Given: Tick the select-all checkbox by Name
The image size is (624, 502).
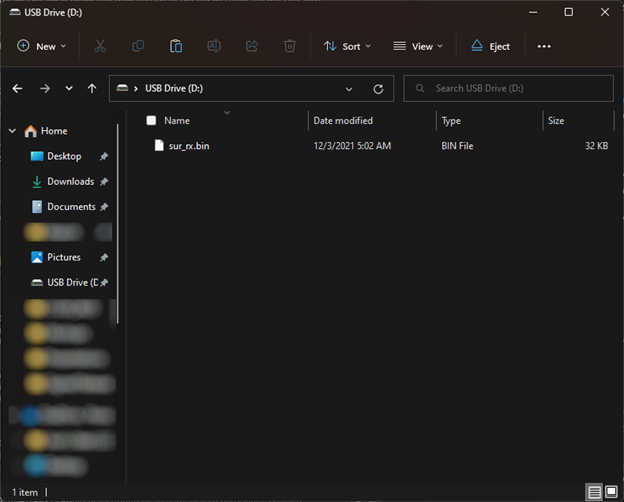Looking at the screenshot, I should (151, 120).
